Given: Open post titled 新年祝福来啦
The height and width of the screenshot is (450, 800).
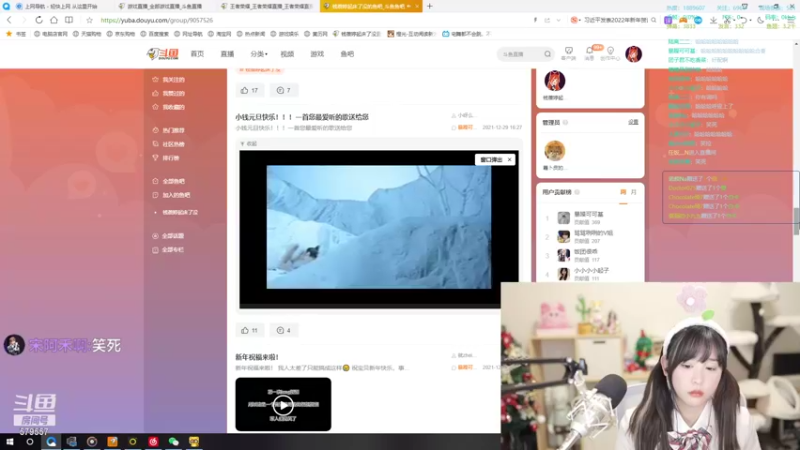Looking at the screenshot, I should click(257, 357).
